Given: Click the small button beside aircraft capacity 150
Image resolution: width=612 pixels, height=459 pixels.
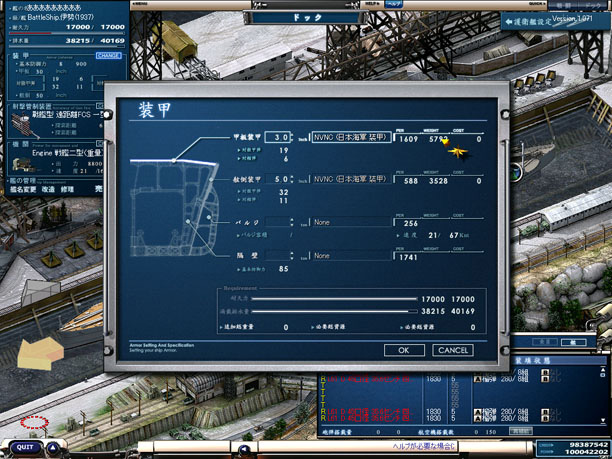Looking at the screenshot, I should (520, 431).
